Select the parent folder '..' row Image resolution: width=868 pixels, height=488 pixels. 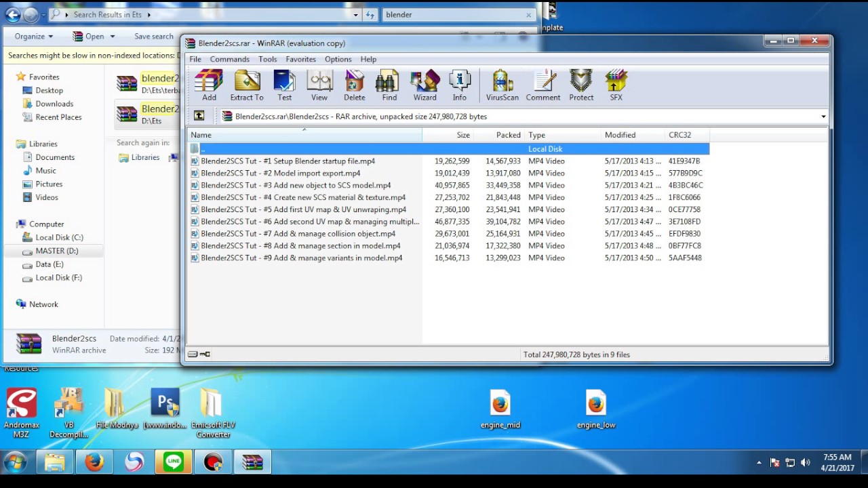tap(448, 149)
